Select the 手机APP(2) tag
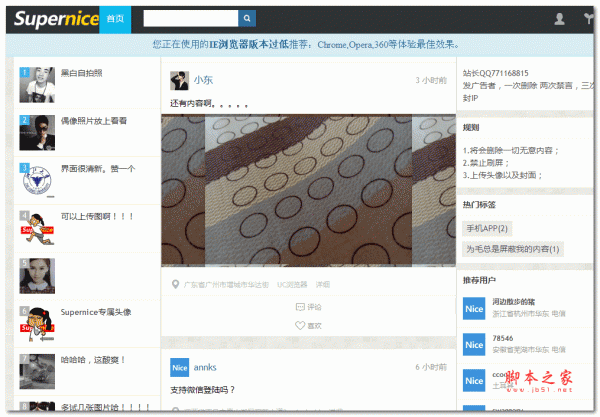Viewport: 600px width, 417px height. pos(487,228)
